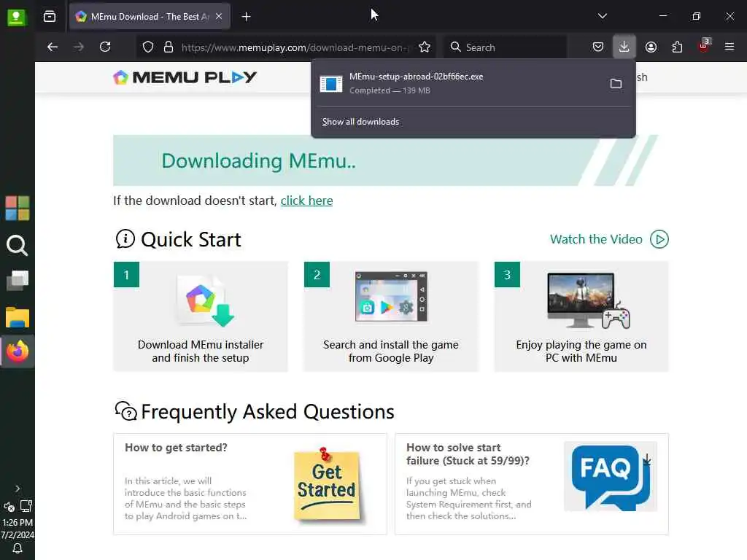The width and height of the screenshot is (747, 560).
Task: Open the tracking protection shield icon
Action: (x=148, y=47)
